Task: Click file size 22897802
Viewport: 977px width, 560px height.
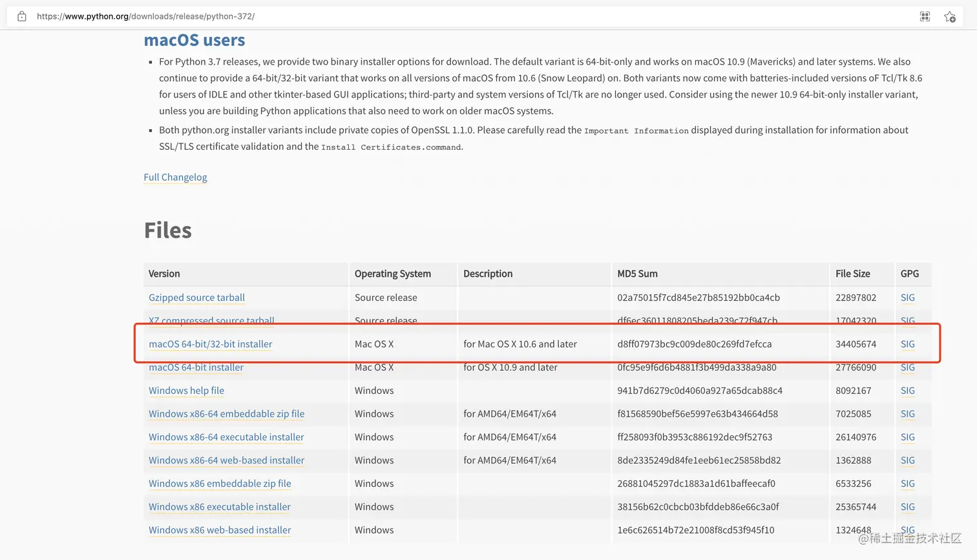Action: click(x=856, y=298)
